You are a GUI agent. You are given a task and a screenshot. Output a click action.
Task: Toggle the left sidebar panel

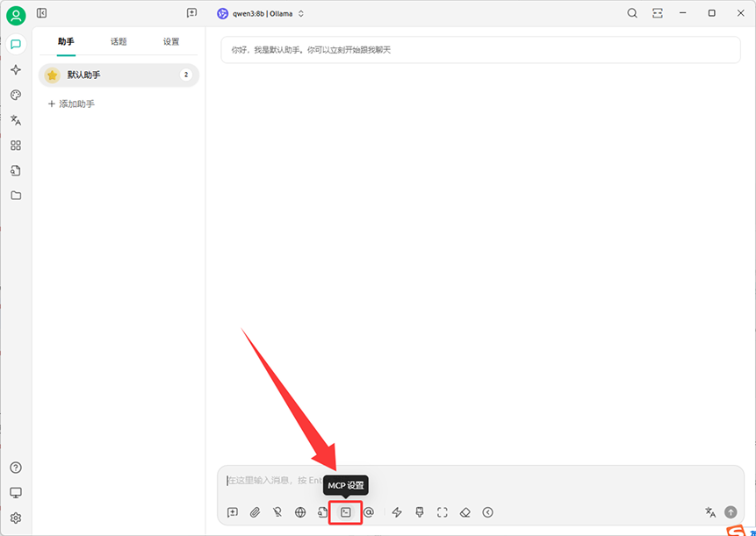pos(41,13)
